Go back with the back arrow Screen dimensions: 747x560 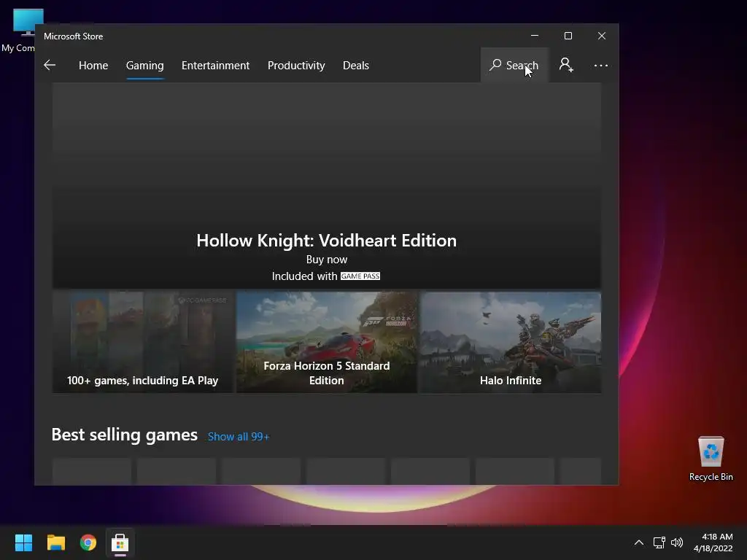[50, 65]
